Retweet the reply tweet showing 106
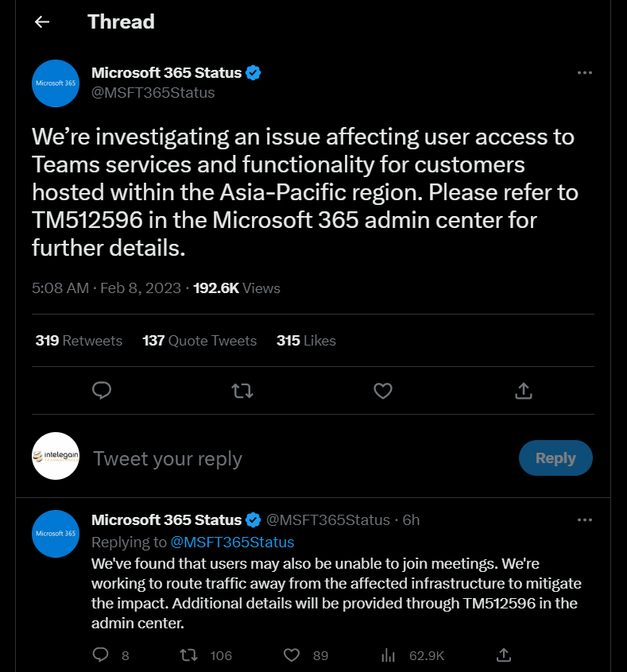This screenshot has height=672, width=627. point(188,655)
